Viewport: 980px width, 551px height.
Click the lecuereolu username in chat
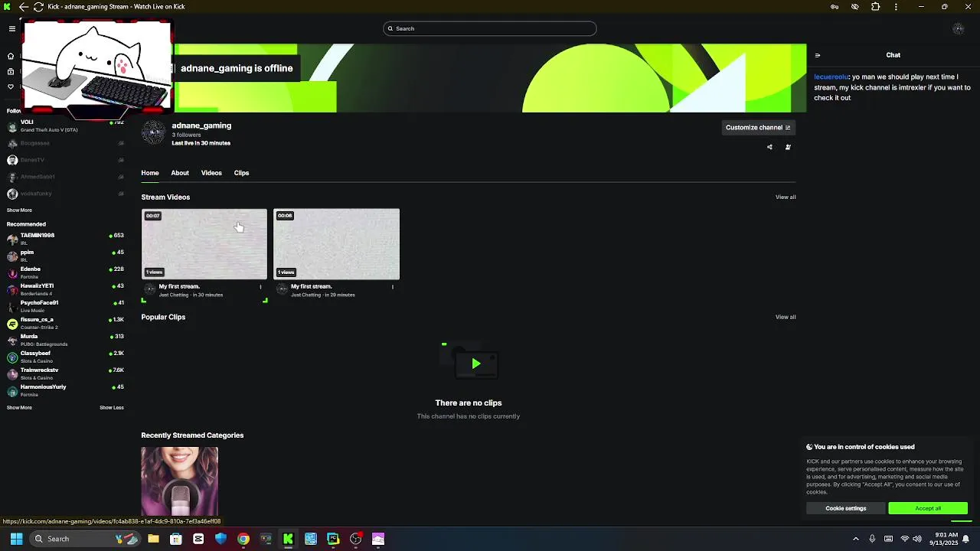[831, 77]
